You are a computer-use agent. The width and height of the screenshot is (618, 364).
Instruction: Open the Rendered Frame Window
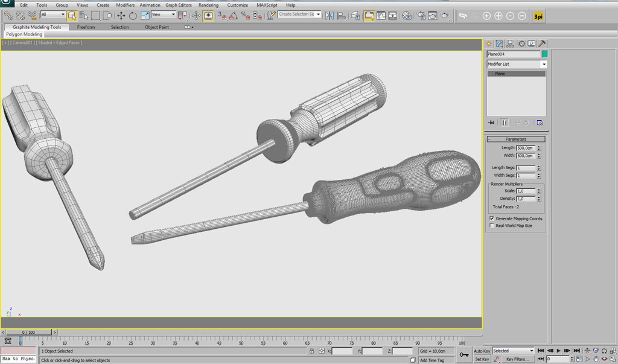[x=433, y=16]
